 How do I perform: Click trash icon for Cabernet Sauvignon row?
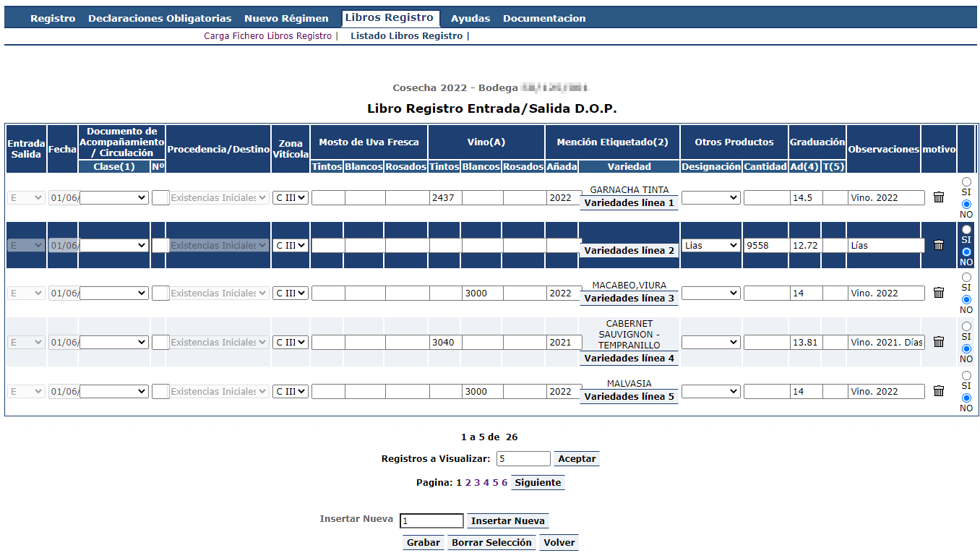(939, 342)
